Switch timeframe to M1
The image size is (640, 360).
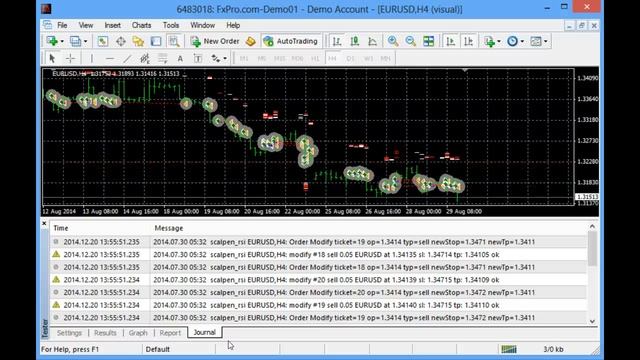point(244,58)
